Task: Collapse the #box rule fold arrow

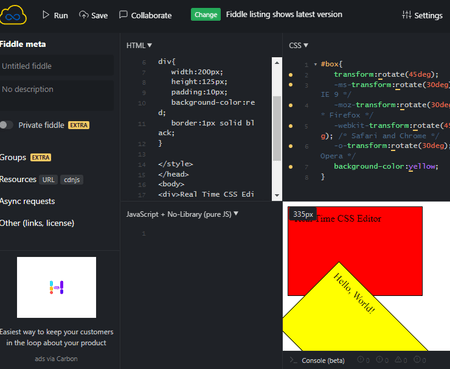Action: [315, 64]
